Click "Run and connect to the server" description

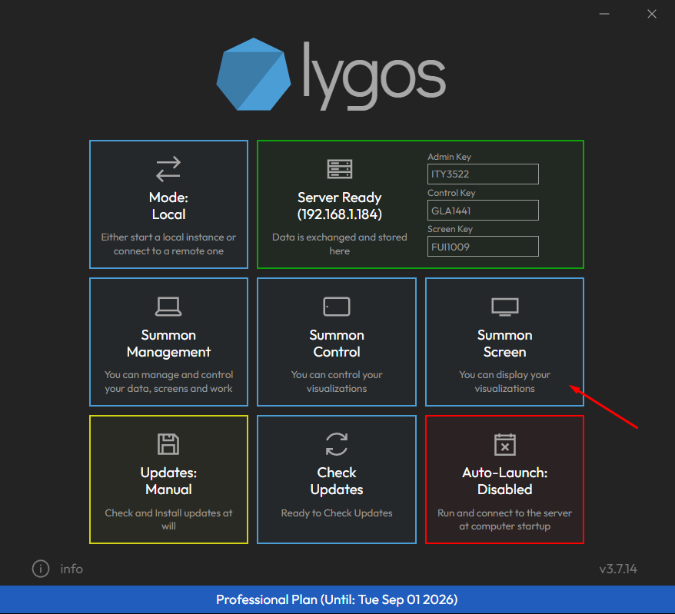pos(505,519)
